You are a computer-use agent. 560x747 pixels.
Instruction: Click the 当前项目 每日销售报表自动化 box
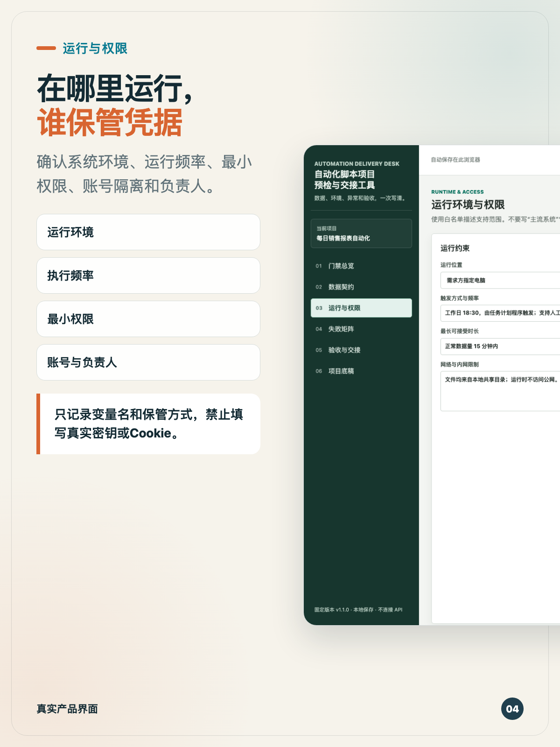click(361, 233)
